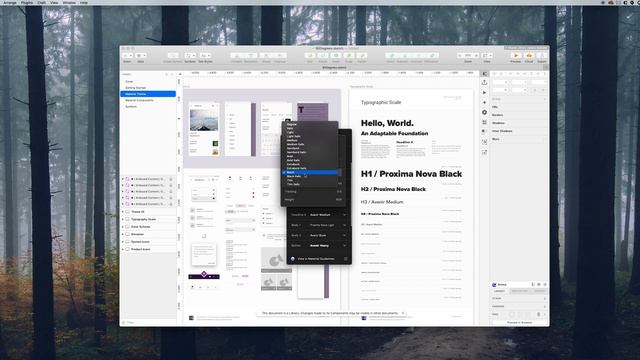Expand the Product Icons artboard layer
The image size is (640, 360).
(123, 249)
